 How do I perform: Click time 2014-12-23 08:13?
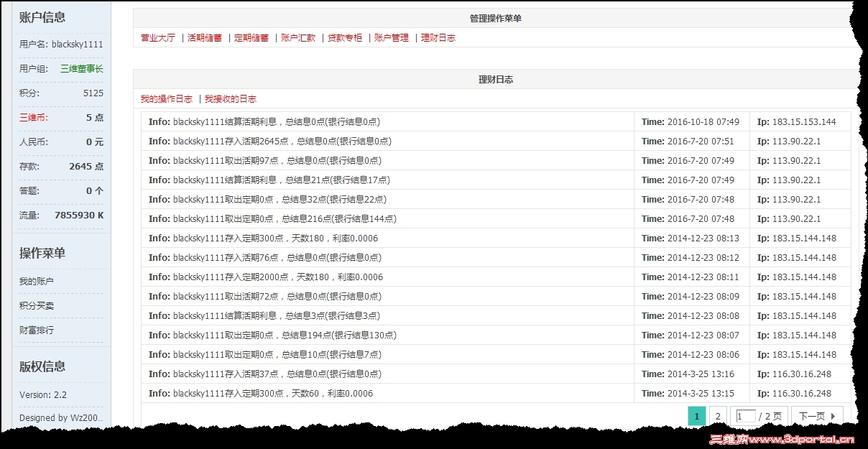tap(703, 239)
